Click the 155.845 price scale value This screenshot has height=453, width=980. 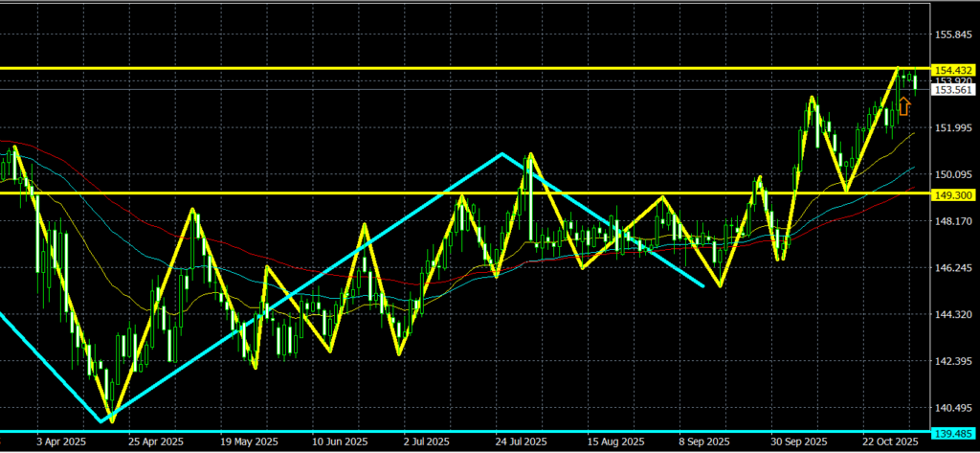pyautogui.click(x=952, y=35)
